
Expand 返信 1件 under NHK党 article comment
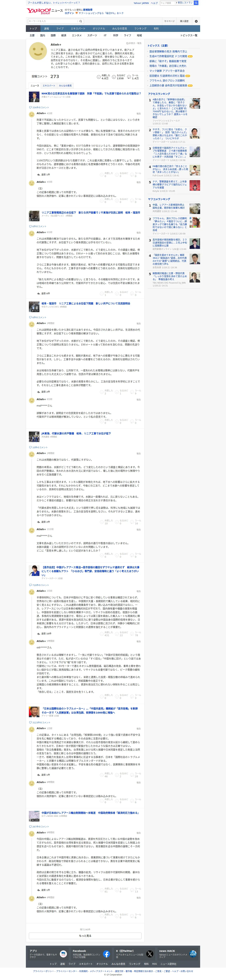coord(43,175)
